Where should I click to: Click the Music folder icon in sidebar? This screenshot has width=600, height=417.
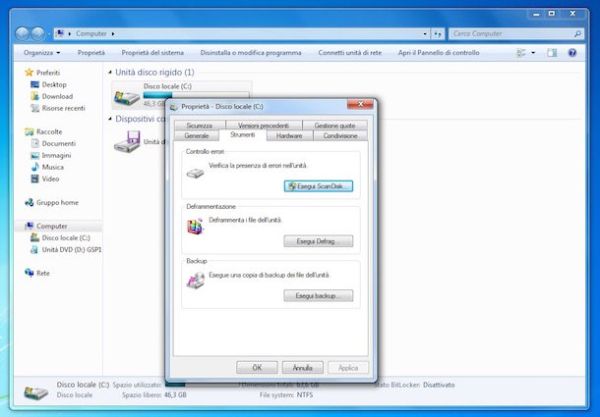(34, 167)
